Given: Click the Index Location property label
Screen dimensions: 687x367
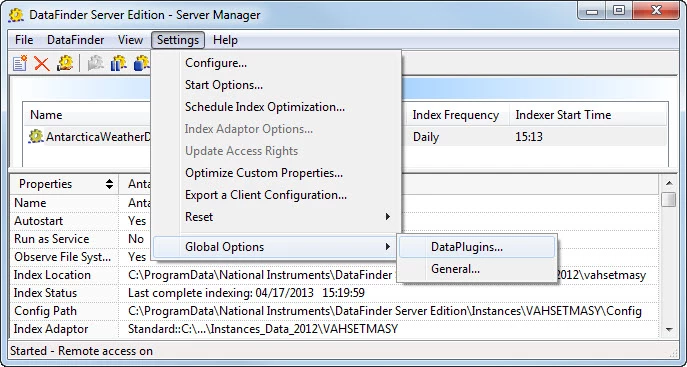Looking at the screenshot, I should click(x=52, y=275).
